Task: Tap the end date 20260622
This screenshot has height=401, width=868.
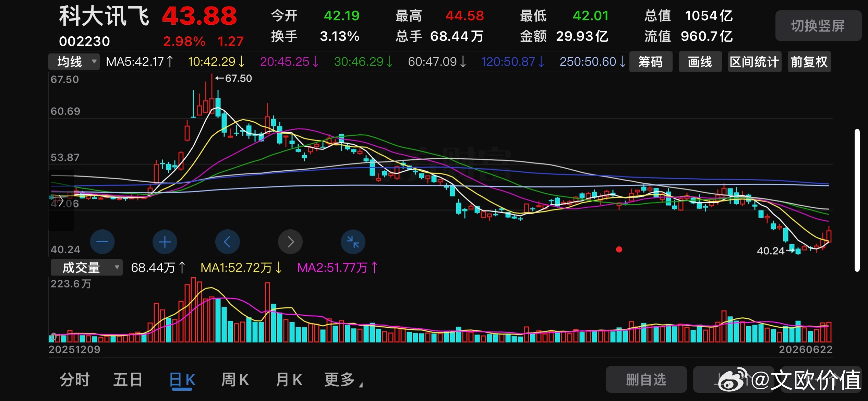Action: (x=806, y=350)
